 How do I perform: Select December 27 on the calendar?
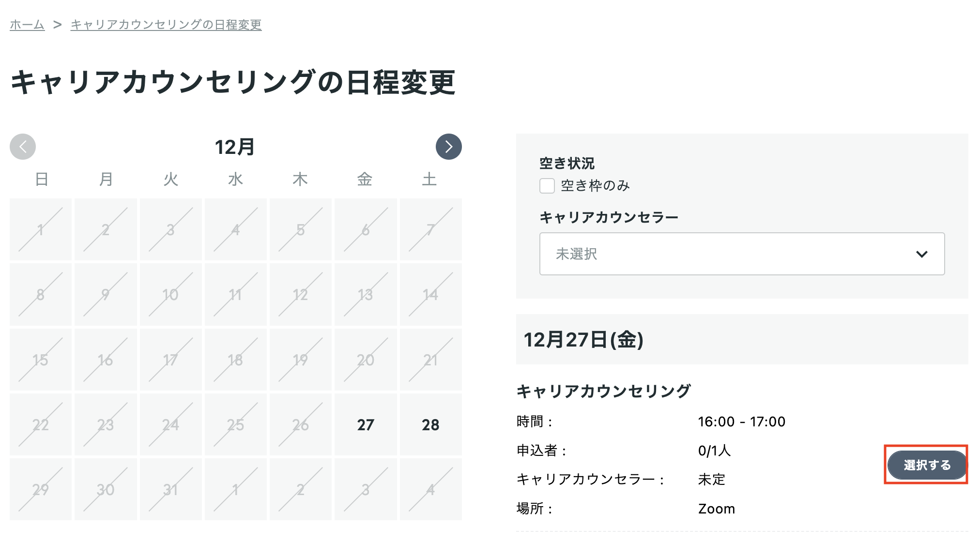[x=366, y=424]
